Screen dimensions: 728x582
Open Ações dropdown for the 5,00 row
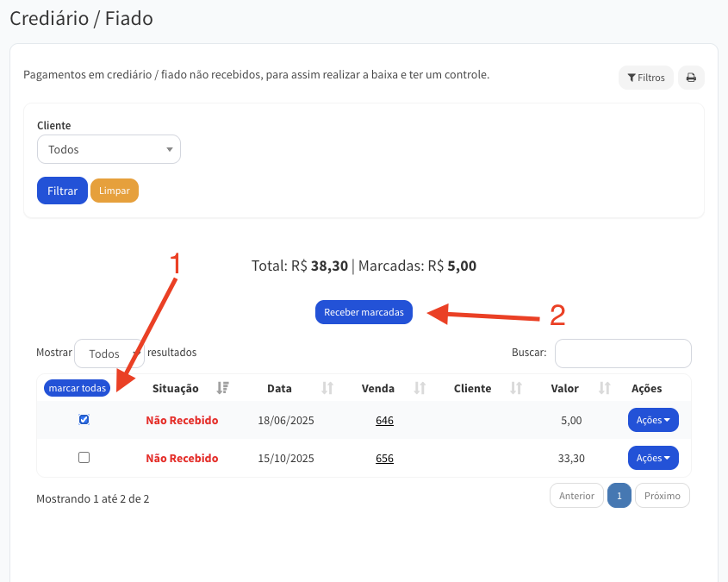[653, 420]
